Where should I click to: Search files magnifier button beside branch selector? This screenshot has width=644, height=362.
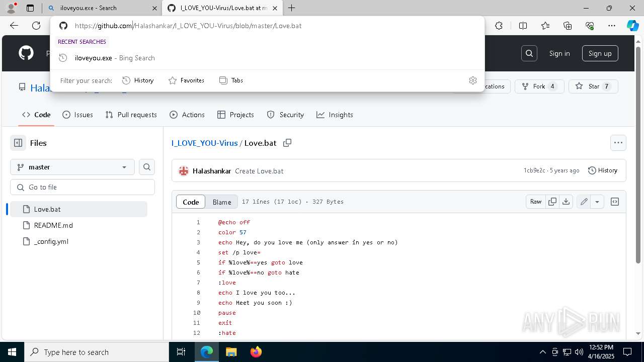click(x=147, y=167)
